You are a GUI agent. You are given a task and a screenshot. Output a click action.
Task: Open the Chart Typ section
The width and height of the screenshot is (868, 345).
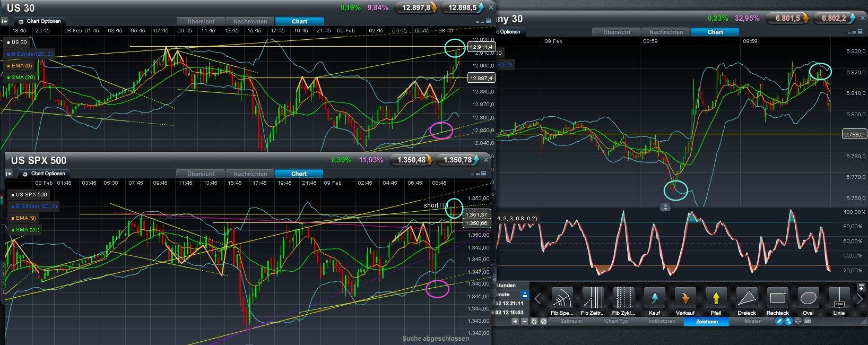tap(617, 322)
